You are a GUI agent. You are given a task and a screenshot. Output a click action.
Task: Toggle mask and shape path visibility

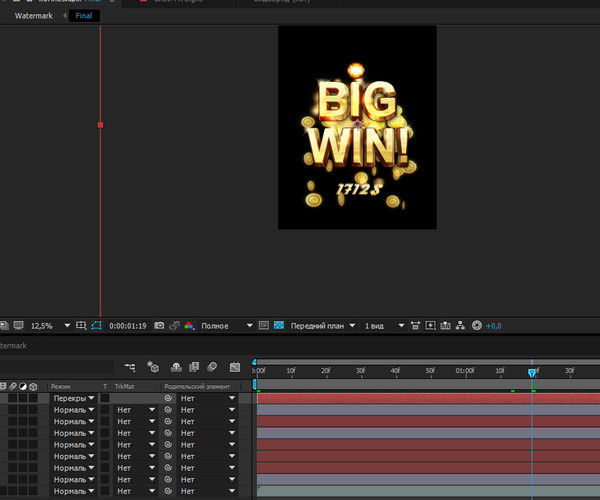pyautogui.click(x=96, y=326)
